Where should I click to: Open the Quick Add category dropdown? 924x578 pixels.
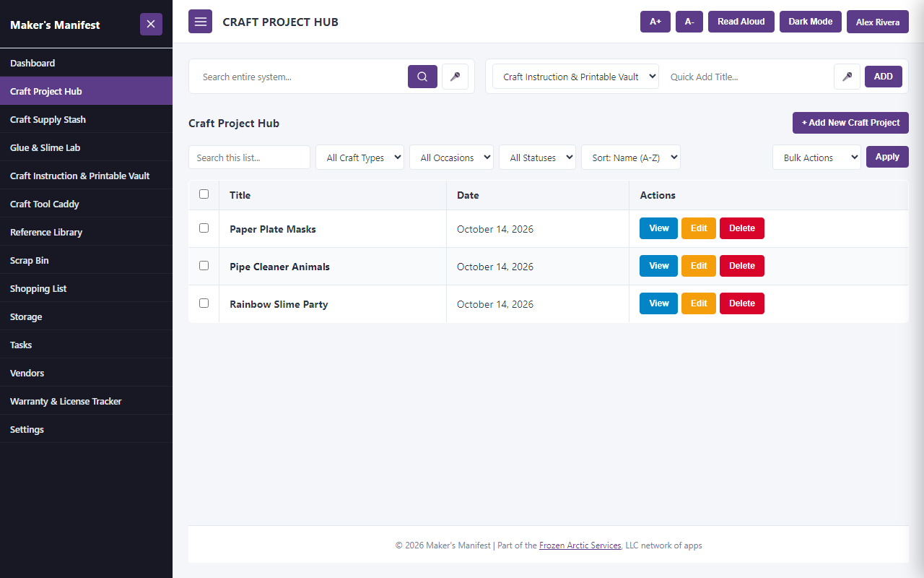point(575,77)
